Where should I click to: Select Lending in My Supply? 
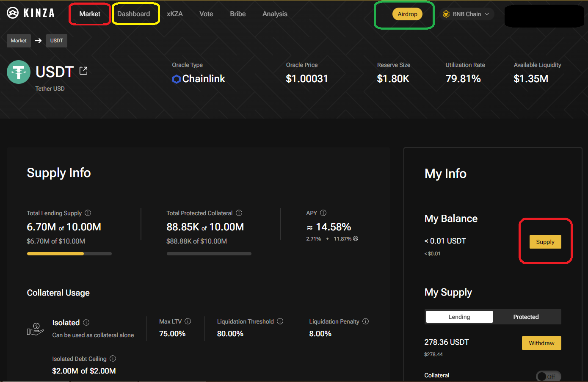click(x=459, y=317)
